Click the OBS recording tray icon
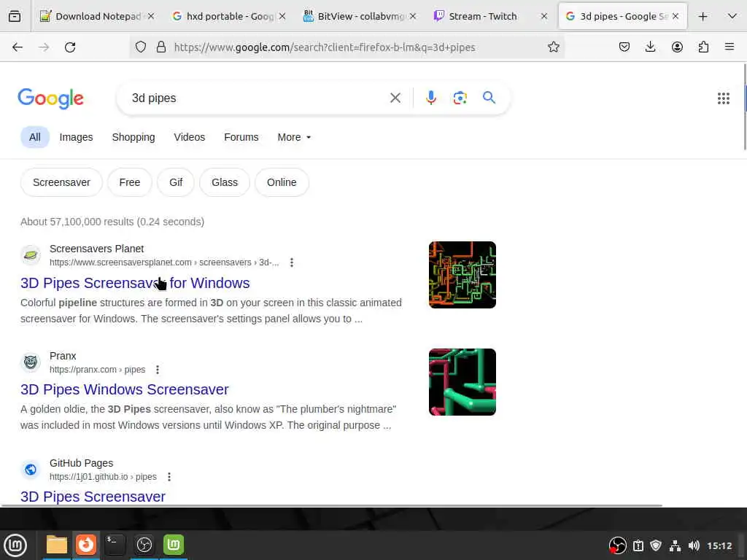 pyautogui.click(x=617, y=545)
